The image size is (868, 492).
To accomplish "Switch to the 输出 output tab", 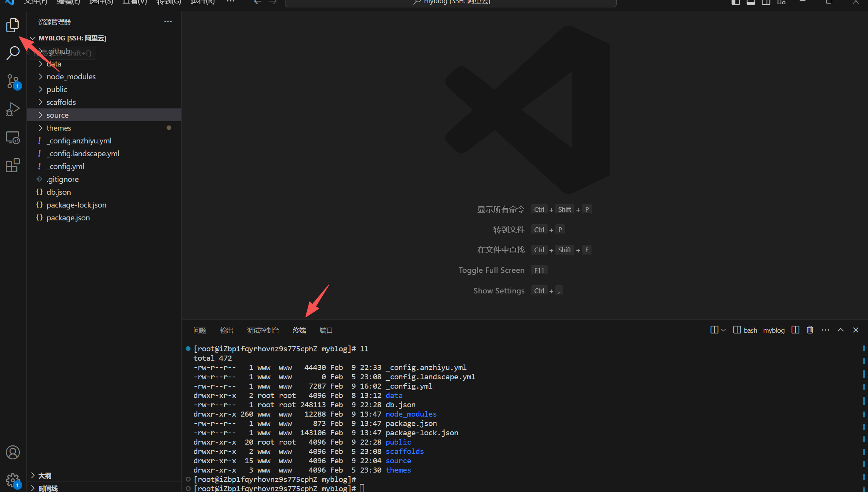I will 226,330.
